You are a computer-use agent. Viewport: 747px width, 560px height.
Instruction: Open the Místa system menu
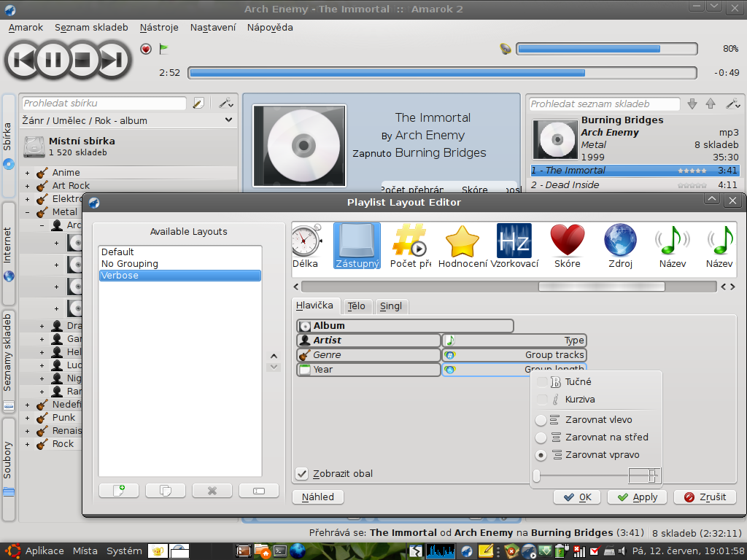point(85,551)
